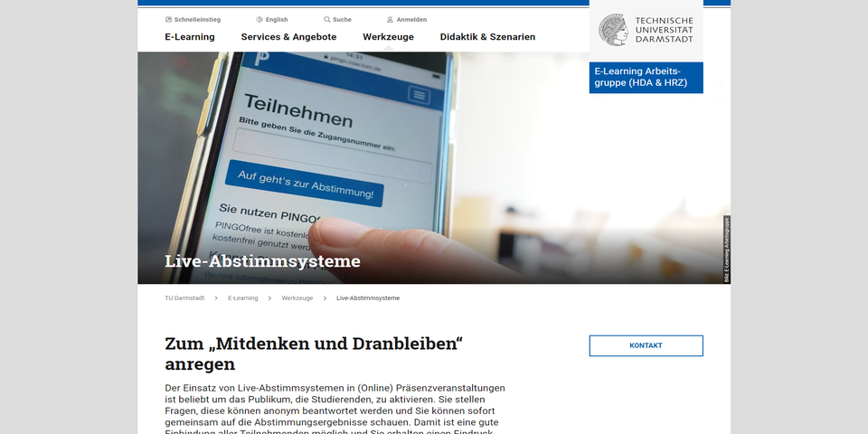Viewport: 868px width, 434px height.
Task: Switch language via the English link
Action: tap(277, 19)
